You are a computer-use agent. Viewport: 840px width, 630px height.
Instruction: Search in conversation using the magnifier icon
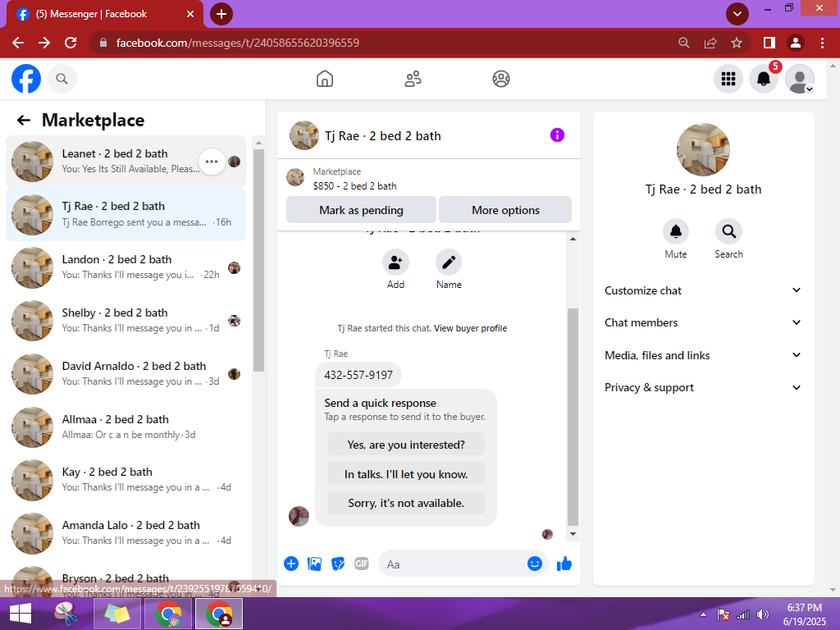coord(728,231)
